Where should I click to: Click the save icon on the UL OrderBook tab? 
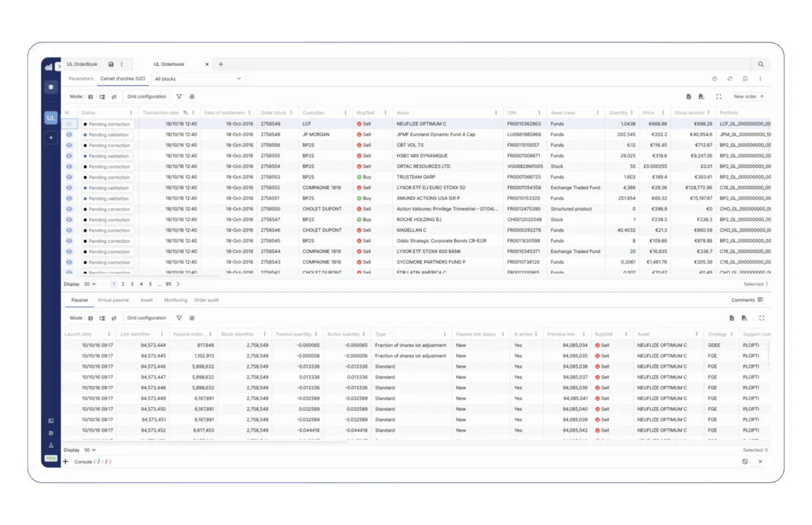coord(111,65)
